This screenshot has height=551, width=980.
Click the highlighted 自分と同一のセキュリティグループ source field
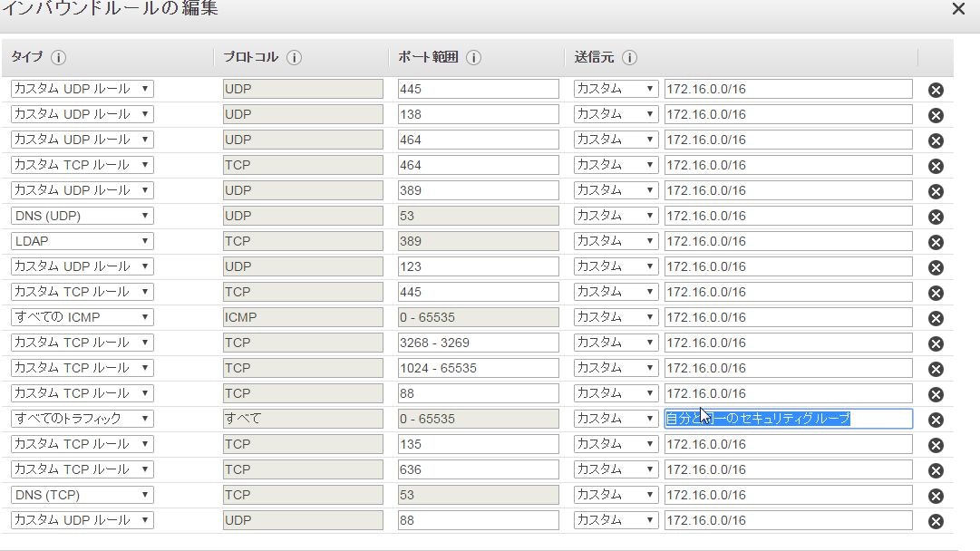[788, 419]
